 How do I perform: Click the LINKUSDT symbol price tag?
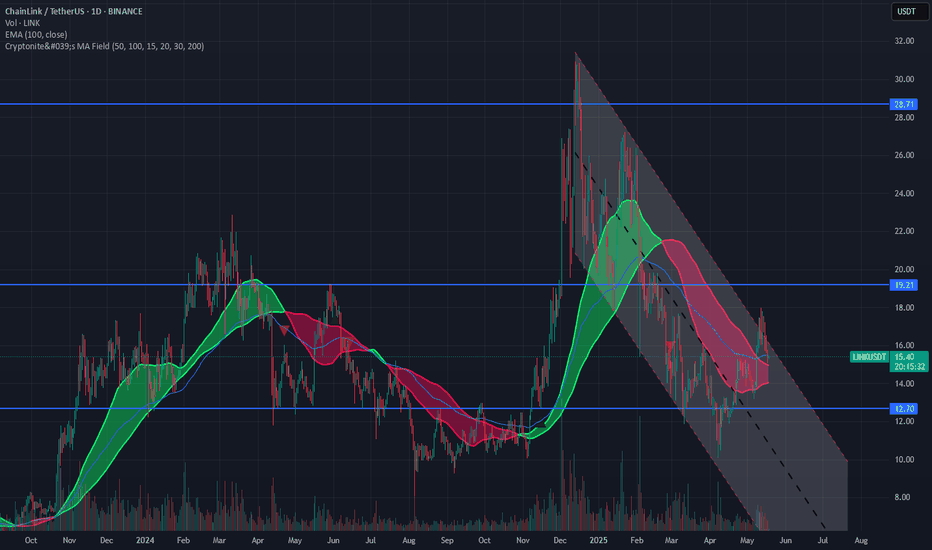[869, 357]
